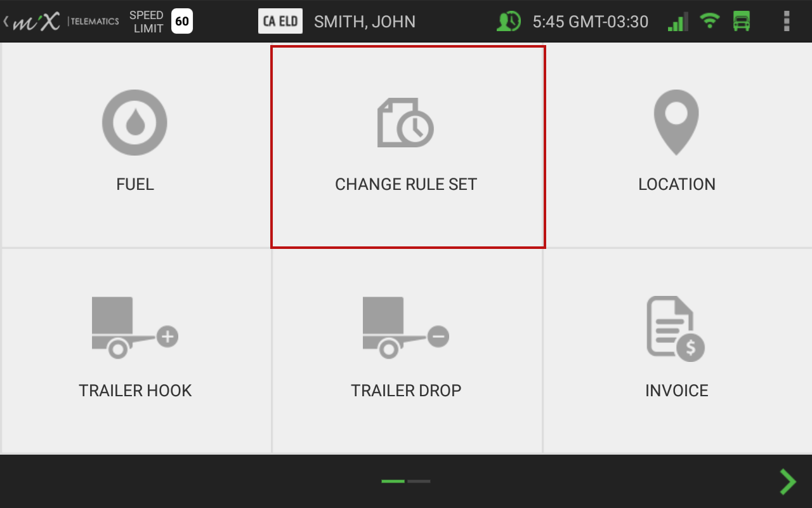The height and width of the screenshot is (508, 812).
Task: Tap the SPEED LIMIT text label
Action: (147, 22)
